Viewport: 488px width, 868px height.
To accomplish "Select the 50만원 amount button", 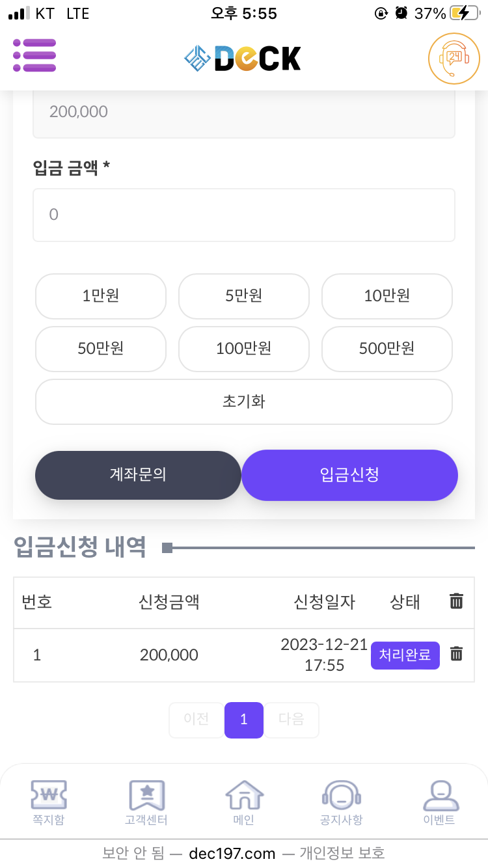I will (101, 349).
